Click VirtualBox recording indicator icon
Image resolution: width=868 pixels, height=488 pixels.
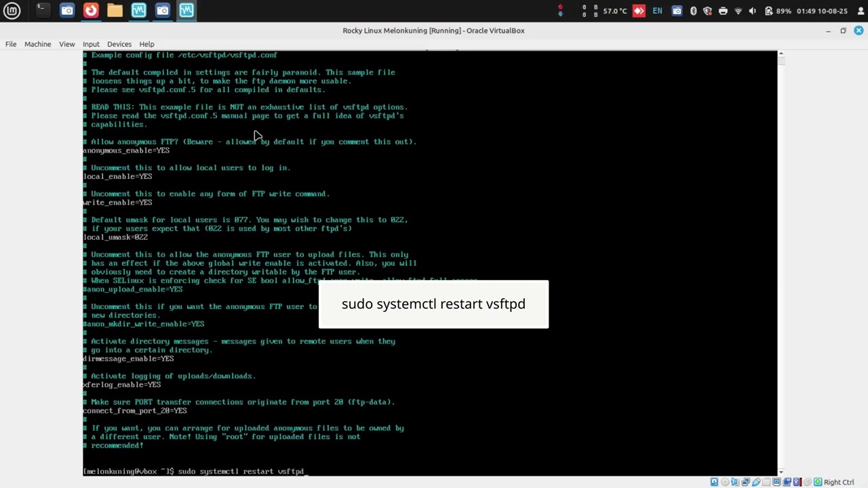(787, 482)
